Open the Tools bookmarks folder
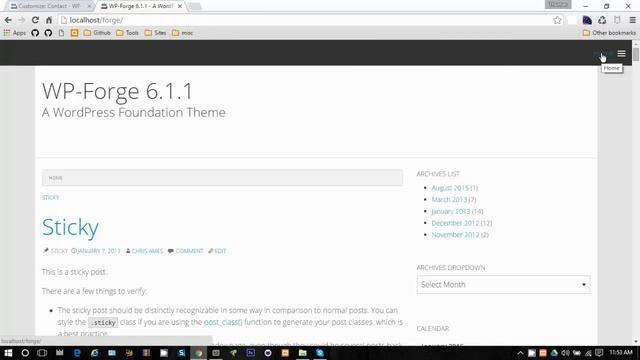Viewport: 640px width, 360px height. [127, 33]
